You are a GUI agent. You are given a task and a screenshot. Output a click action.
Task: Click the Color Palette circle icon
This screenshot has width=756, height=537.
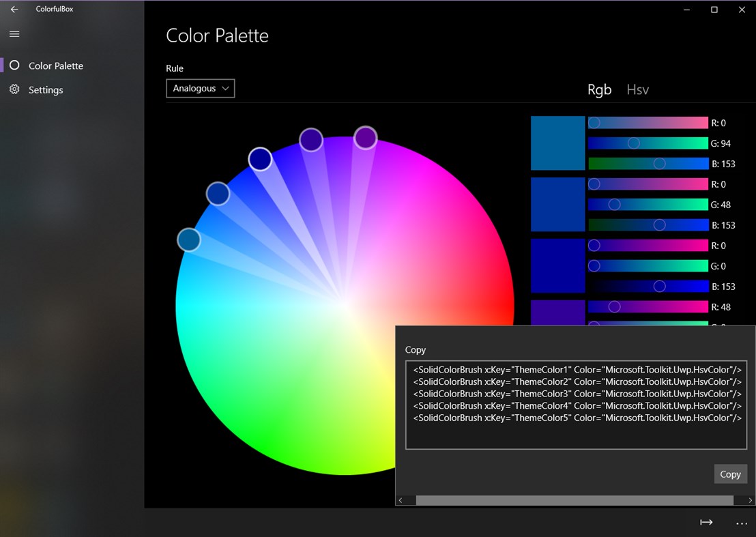(x=14, y=65)
